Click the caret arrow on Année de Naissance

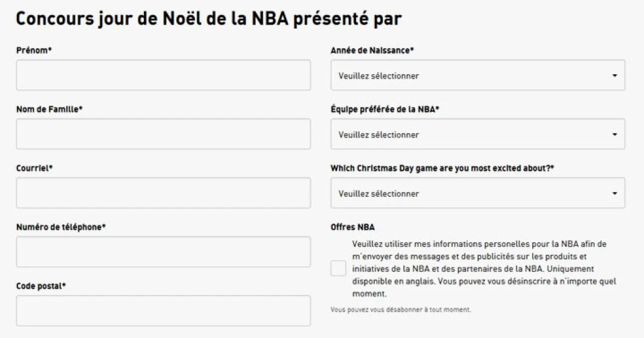click(614, 76)
